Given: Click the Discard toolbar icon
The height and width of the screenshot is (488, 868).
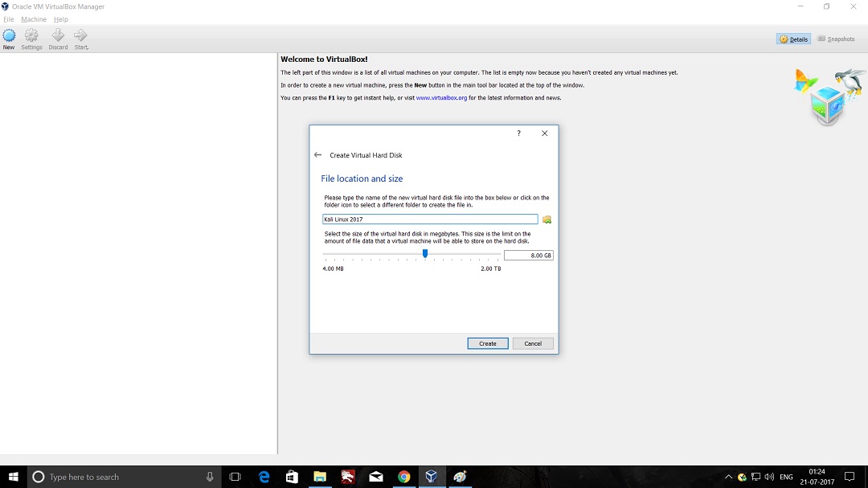Looking at the screenshot, I should point(58,39).
